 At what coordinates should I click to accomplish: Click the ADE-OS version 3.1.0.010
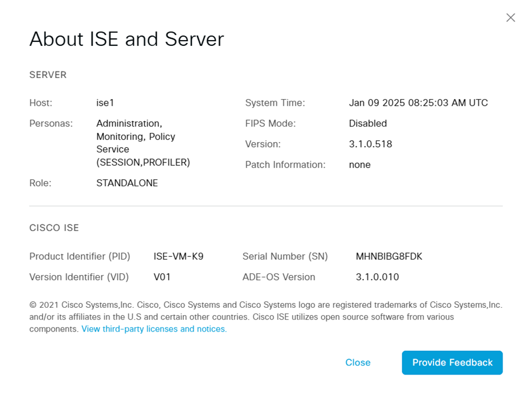point(377,277)
